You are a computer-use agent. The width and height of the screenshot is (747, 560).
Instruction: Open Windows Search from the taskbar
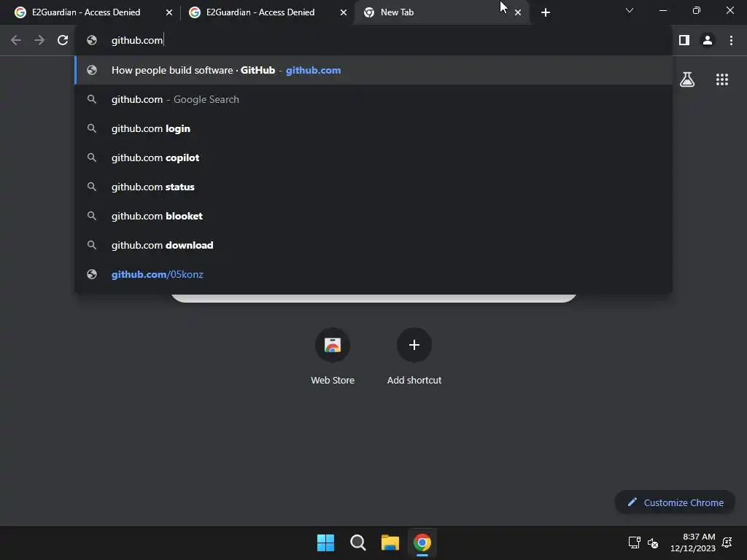coord(357,542)
